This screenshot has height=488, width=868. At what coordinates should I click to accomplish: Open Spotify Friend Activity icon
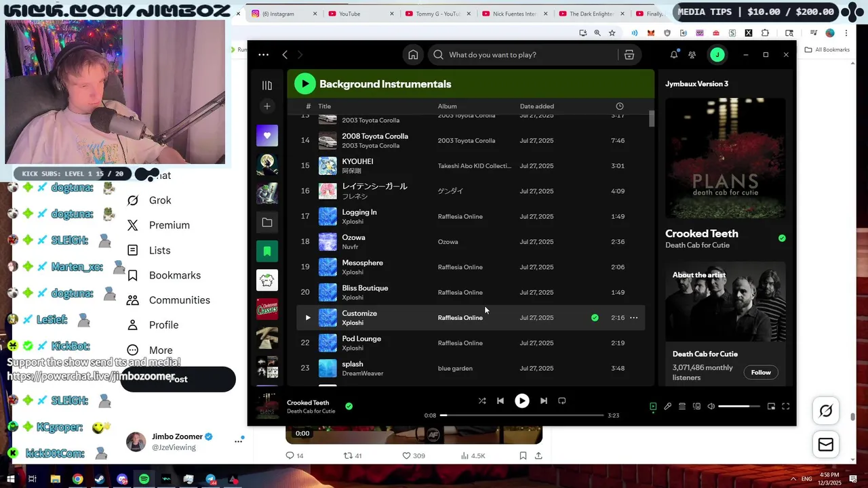pyautogui.click(x=692, y=55)
